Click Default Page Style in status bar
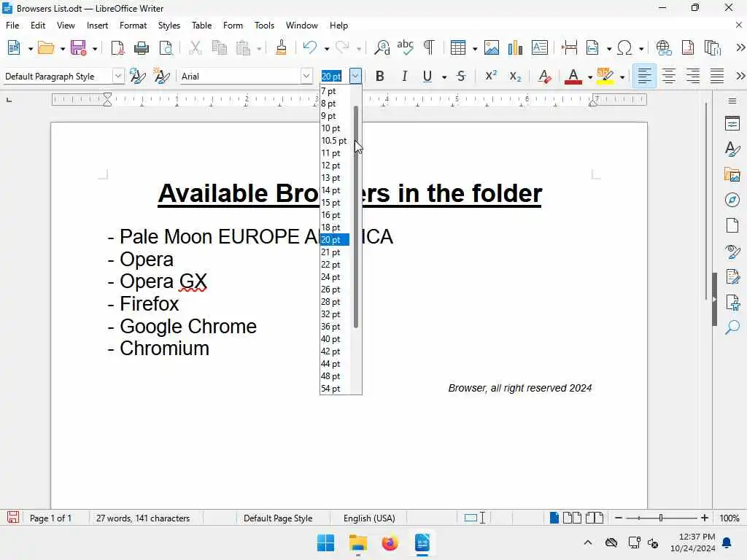 click(278, 518)
